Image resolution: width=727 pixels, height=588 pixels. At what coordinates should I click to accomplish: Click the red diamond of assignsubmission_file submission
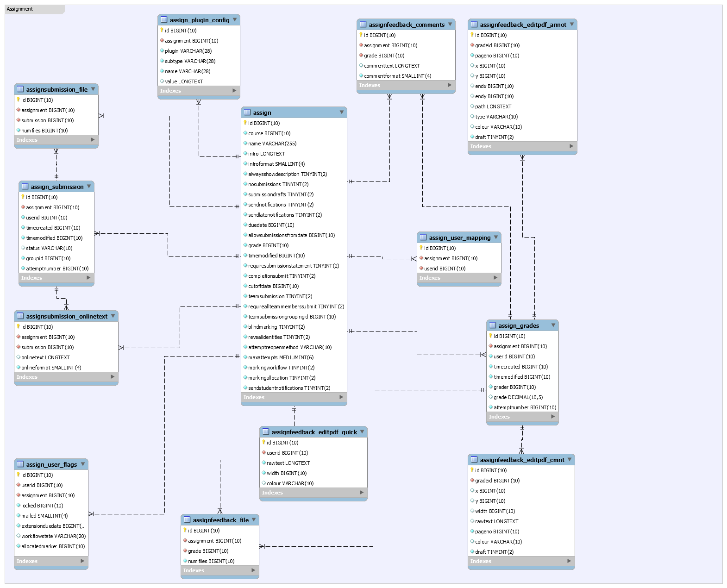tap(19, 120)
